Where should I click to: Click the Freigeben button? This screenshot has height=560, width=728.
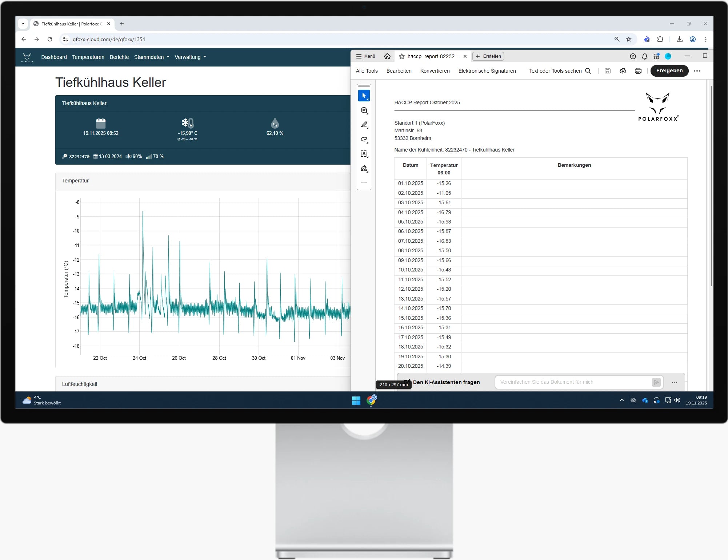(669, 71)
